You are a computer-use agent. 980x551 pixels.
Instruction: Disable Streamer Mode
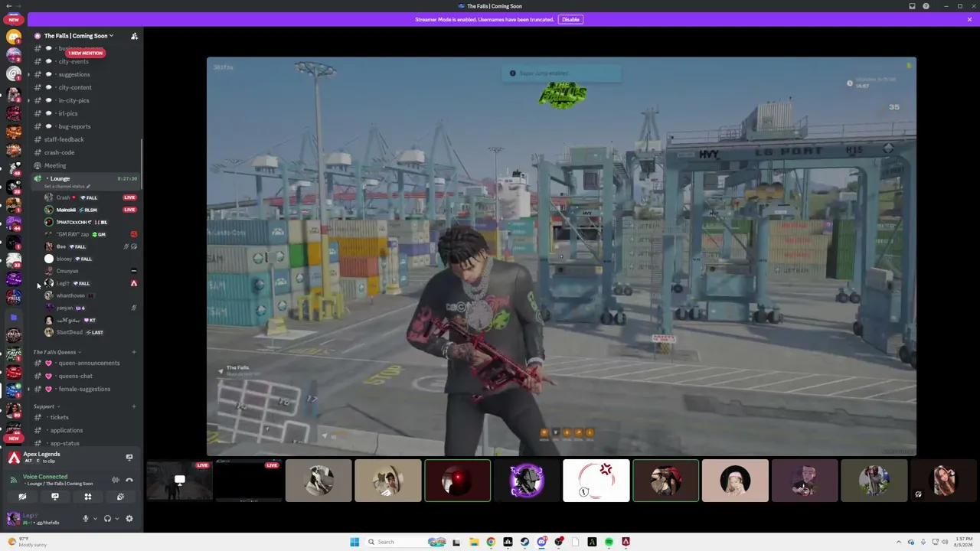pyautogui.click(x=570, y=19)
